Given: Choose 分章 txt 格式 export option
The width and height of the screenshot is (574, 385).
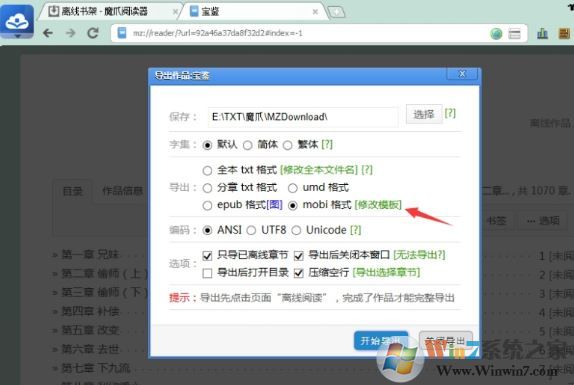Looking at the screenshot, I should pos(207,188).
